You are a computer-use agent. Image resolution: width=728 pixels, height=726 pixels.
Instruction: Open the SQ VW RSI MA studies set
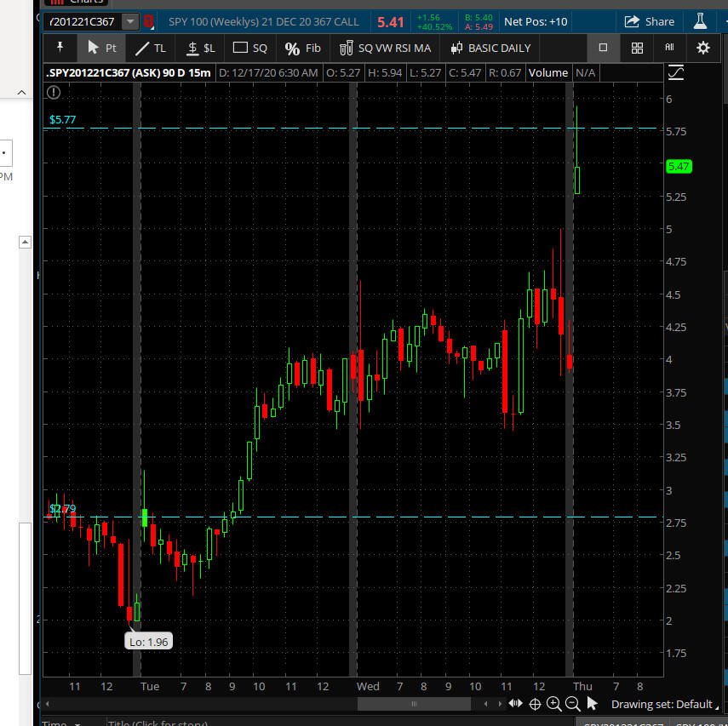tap(386, 48)
